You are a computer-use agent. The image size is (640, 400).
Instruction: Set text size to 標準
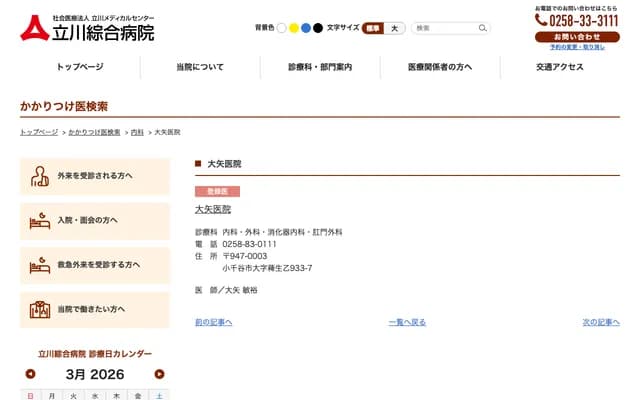[373, 28]
